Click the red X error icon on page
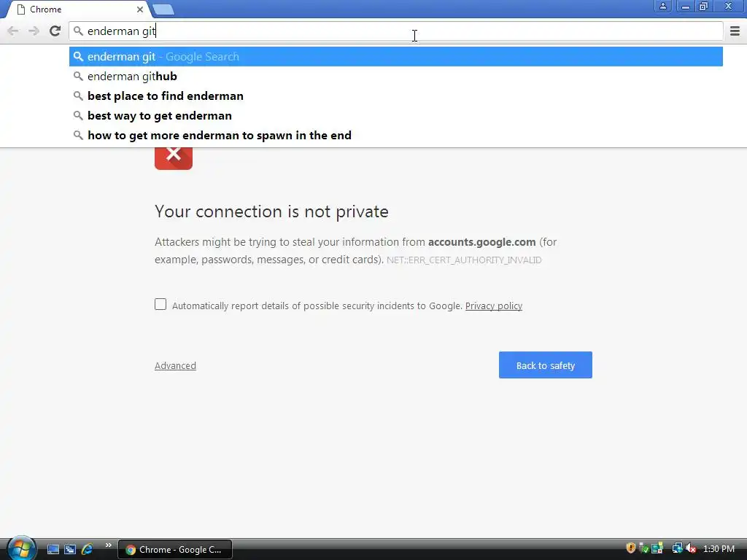Viewport: 747px width, 560px height. tap(174, 157)
